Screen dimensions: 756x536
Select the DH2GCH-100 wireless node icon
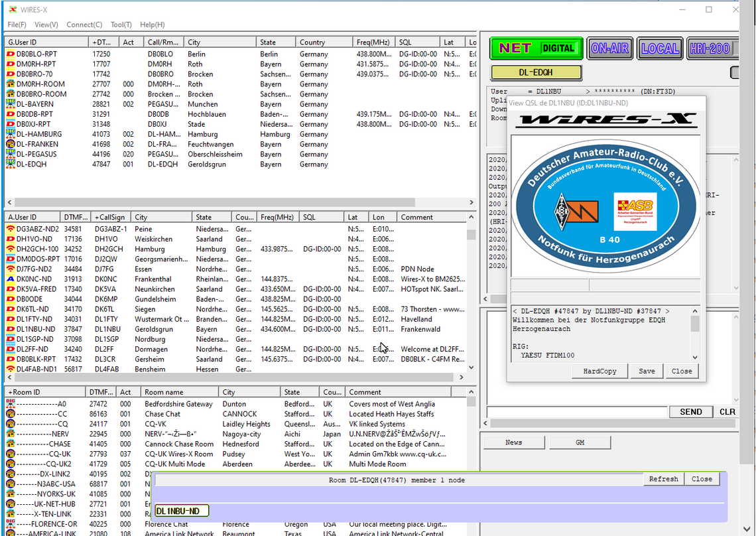click(11, 249)
